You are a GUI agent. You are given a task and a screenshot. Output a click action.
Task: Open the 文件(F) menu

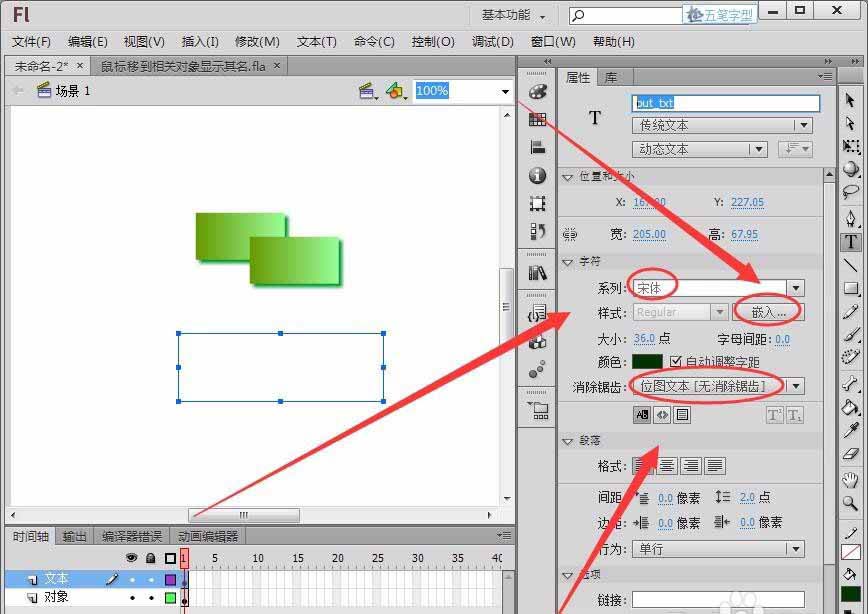click(32, 42)
